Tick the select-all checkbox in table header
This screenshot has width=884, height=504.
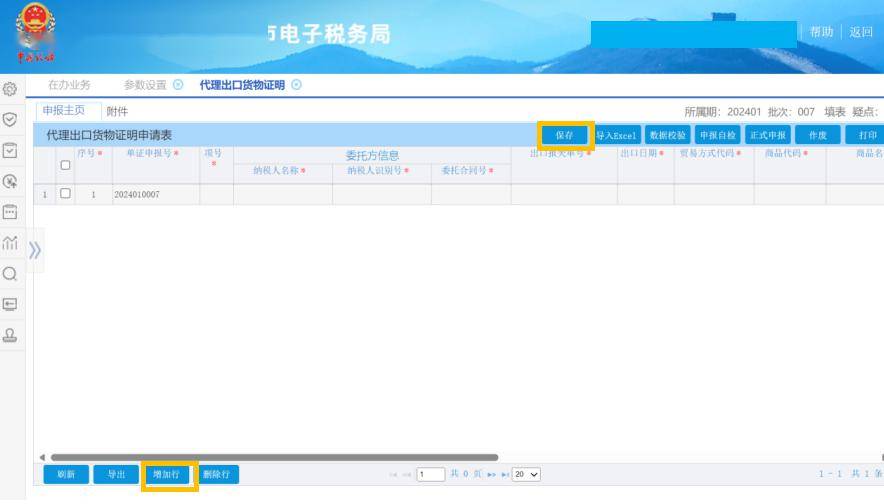point(65,165)
